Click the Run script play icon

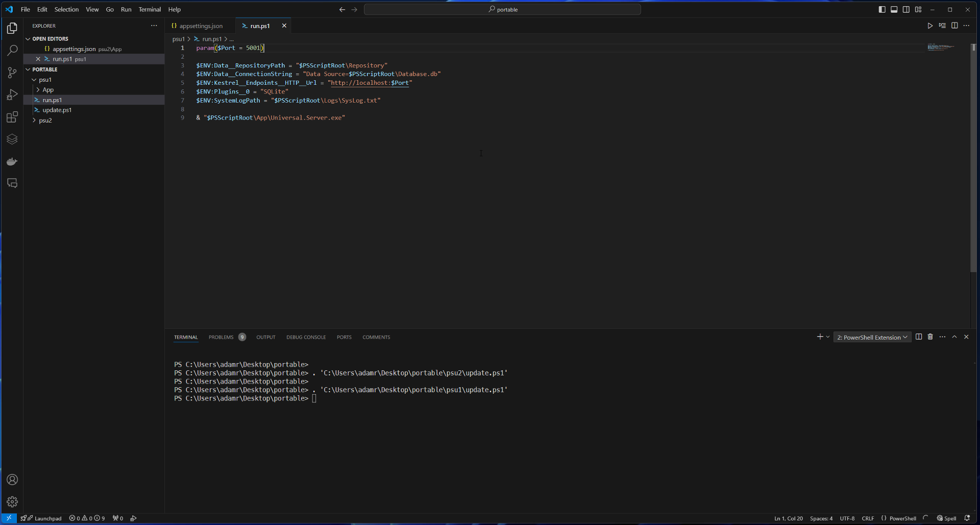[930, 26]
